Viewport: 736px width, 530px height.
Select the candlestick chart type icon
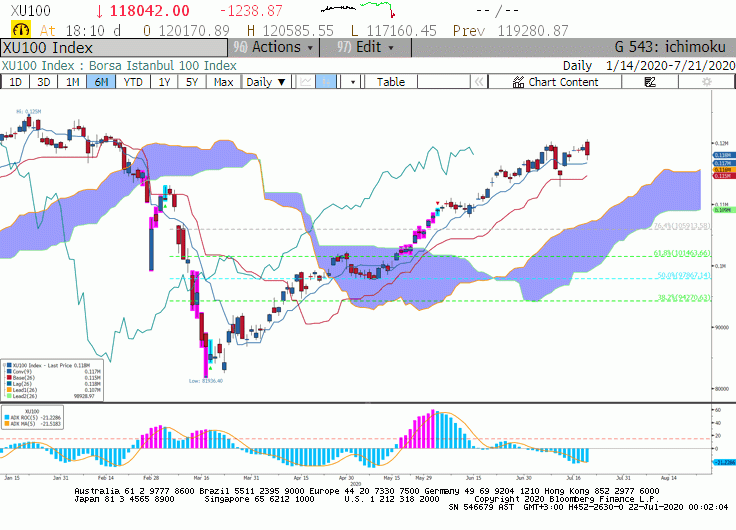click(326, 82)
